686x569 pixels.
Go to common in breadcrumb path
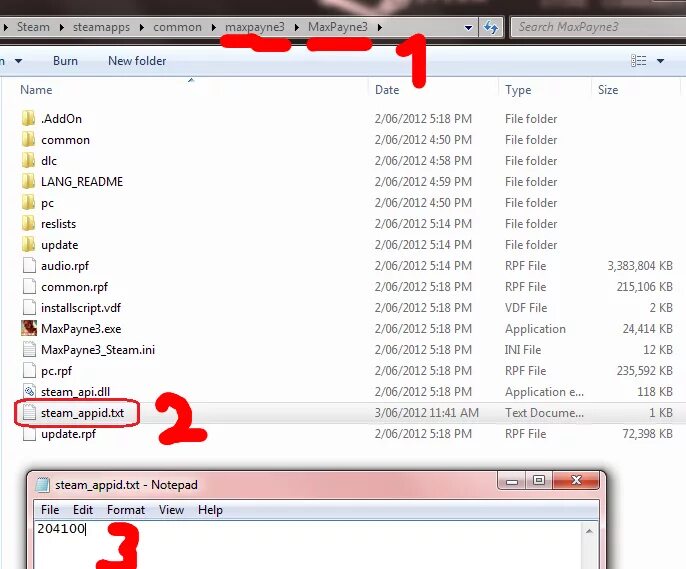click(177, 27)
